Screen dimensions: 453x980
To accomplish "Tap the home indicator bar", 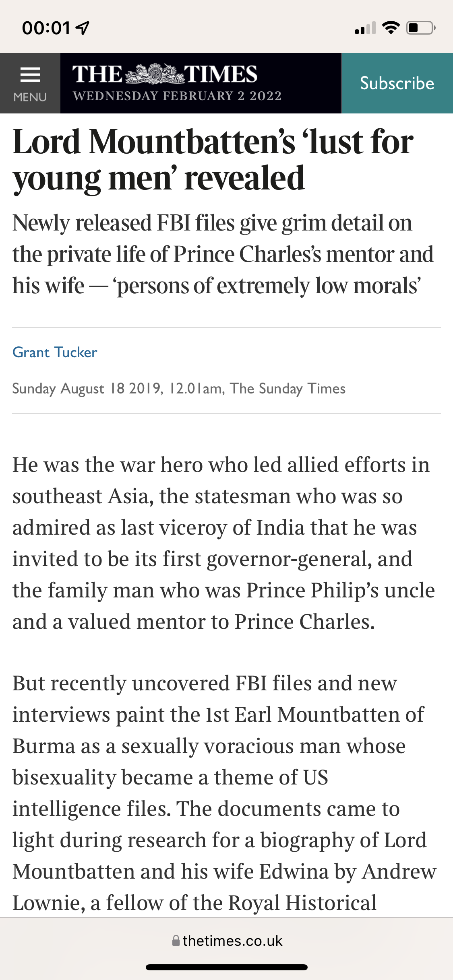I will pyautogui.click(x=227, y=967).
